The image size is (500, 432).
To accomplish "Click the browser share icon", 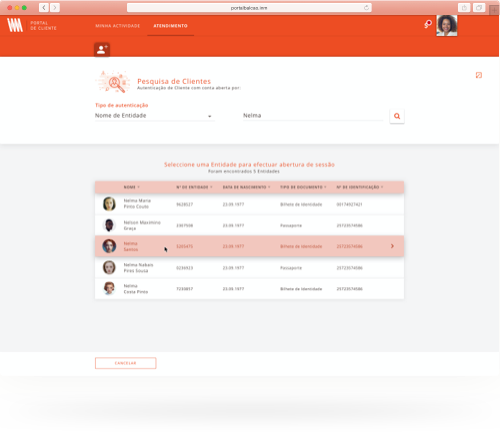I will [x=464, y=8].
